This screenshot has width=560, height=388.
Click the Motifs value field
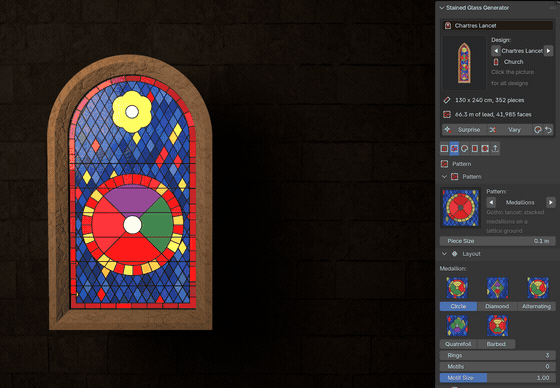tap(498, 367)
